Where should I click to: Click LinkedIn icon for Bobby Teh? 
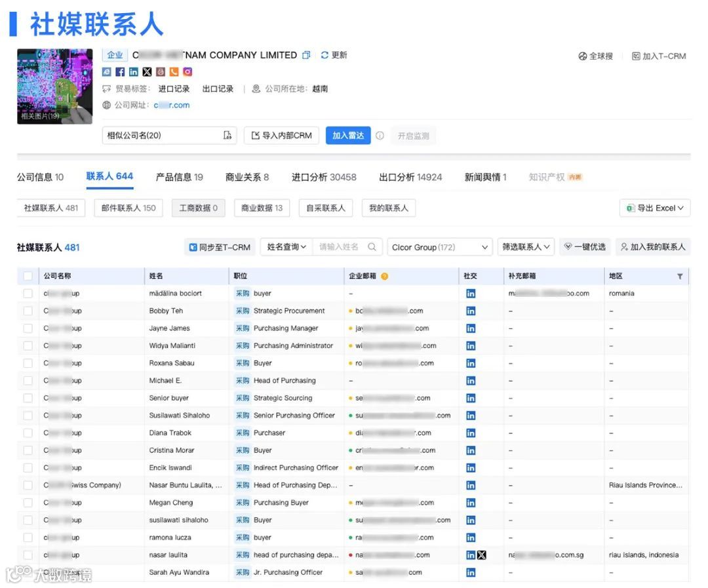click(471, 311)
